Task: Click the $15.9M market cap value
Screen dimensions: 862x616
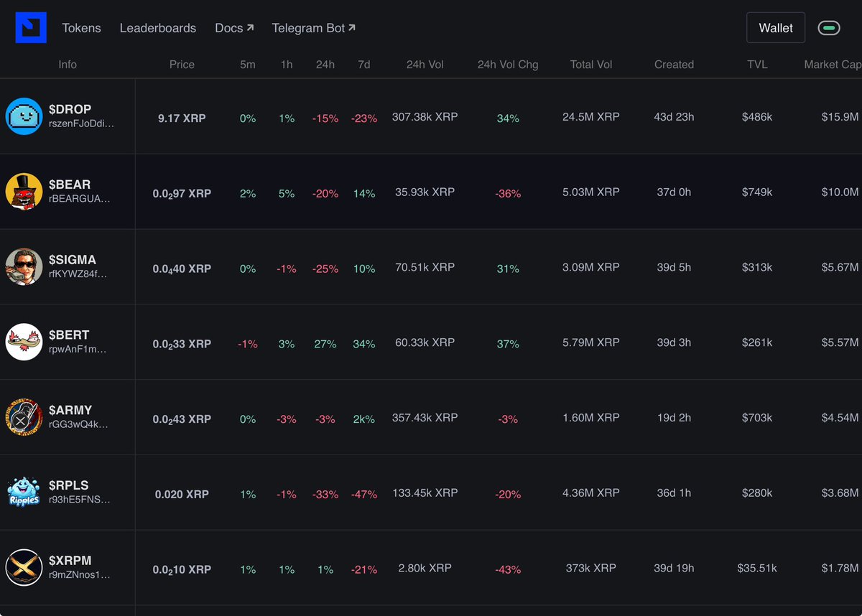Action: [x=840, y=117]
